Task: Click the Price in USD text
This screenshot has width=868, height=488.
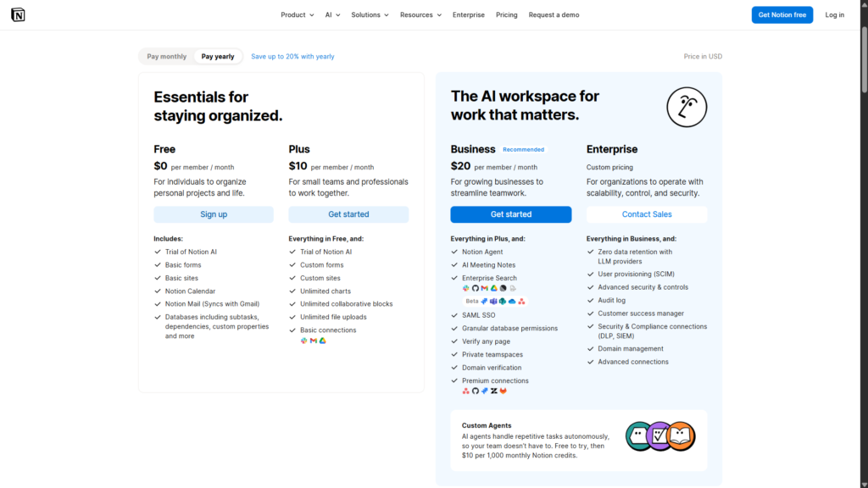Action: [x=703, y=57]
